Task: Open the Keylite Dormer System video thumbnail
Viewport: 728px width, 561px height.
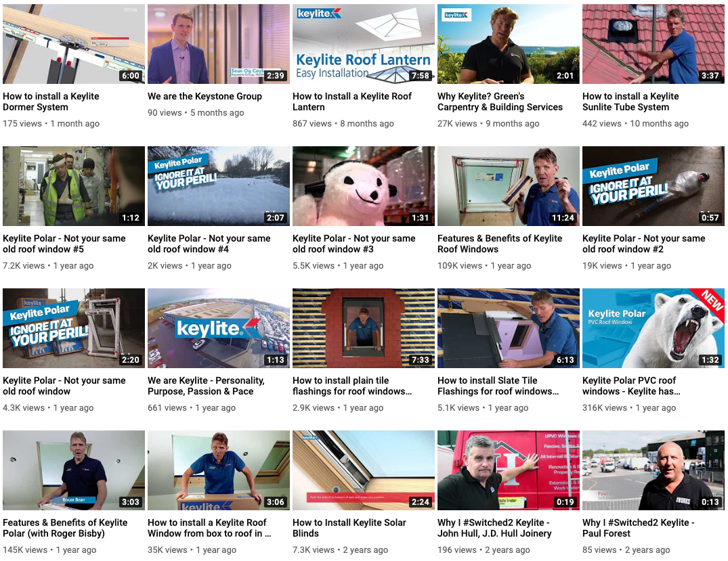Action: (x=74, y=44)
